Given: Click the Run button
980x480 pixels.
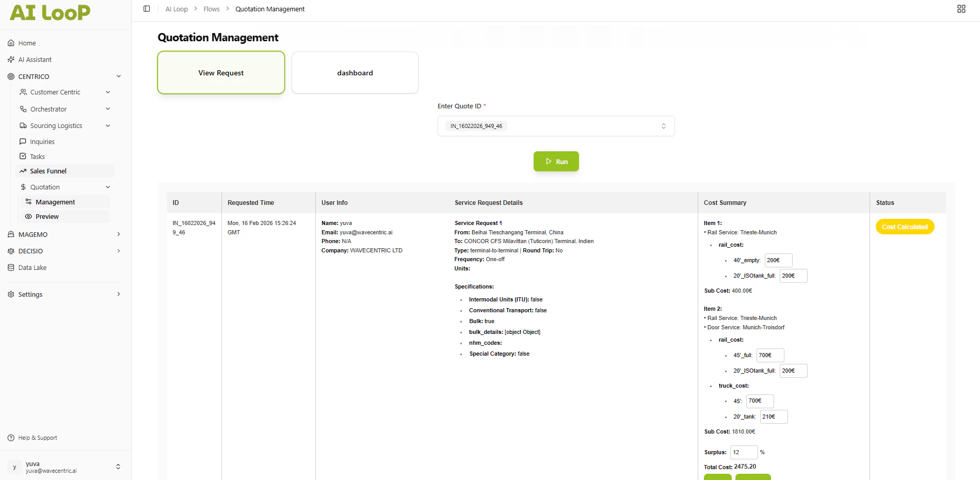Looking at the screenshot, I should pos(556,161).
